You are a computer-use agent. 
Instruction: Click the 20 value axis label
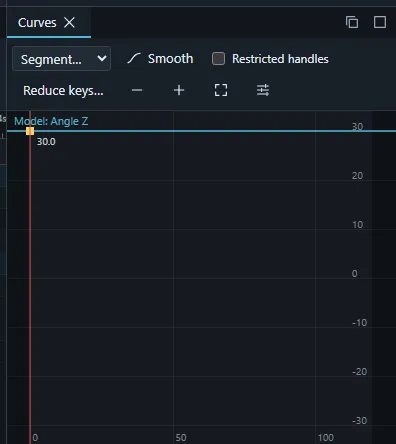(x=357, y=176)
